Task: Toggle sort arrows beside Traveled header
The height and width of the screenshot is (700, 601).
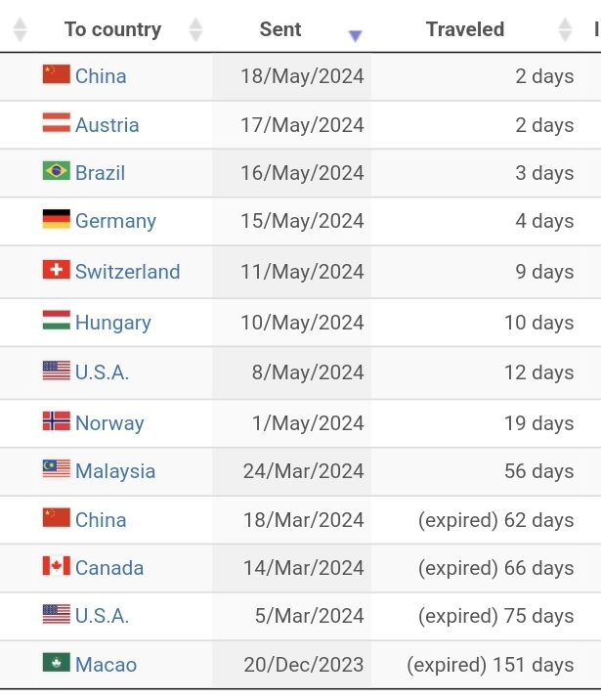Action: [565, 30]
